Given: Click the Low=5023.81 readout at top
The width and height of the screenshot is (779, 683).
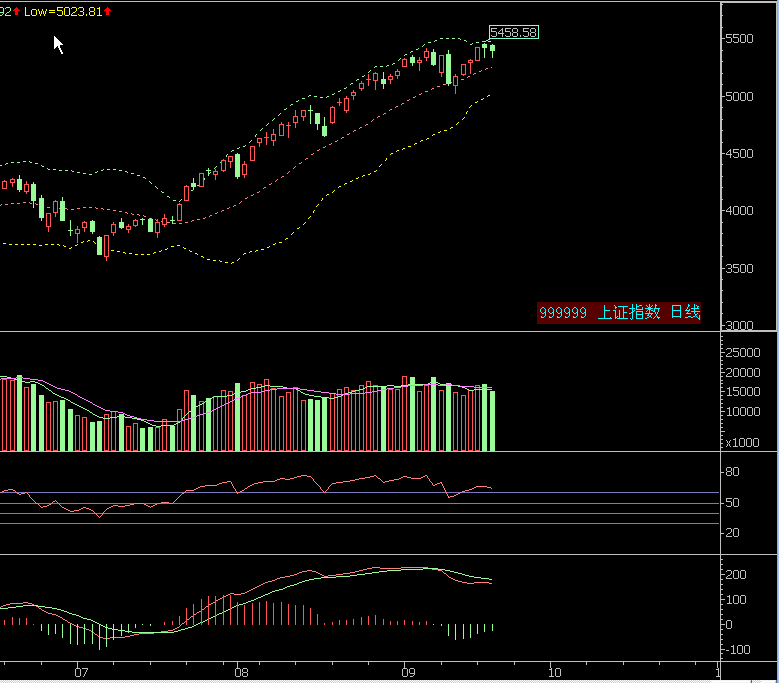Looking at the screenshot, I should [x=63, y=11].
